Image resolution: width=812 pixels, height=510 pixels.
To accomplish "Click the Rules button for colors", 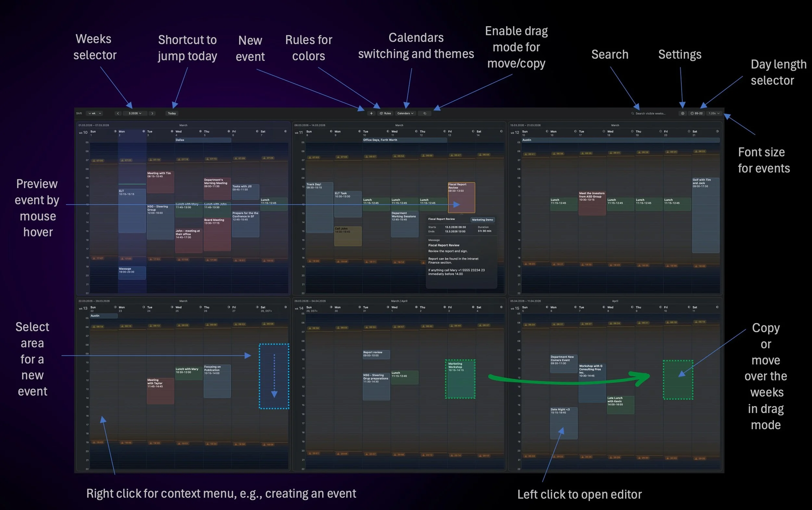I will (x=386, y=113).
